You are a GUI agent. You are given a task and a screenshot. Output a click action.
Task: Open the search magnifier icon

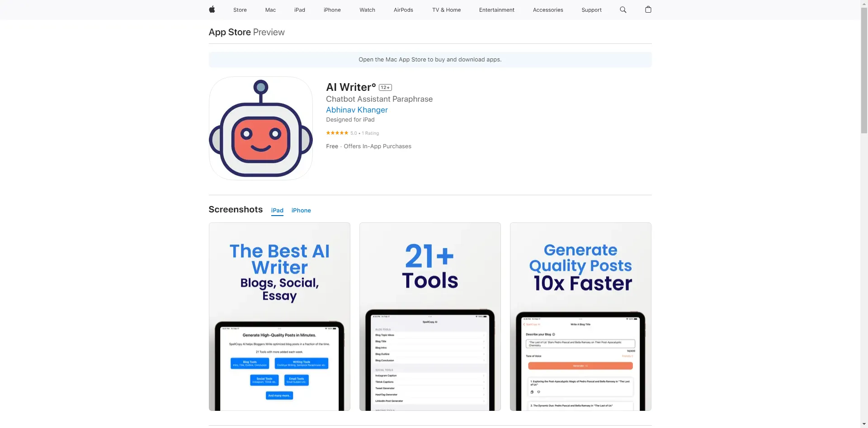(623, 9)
